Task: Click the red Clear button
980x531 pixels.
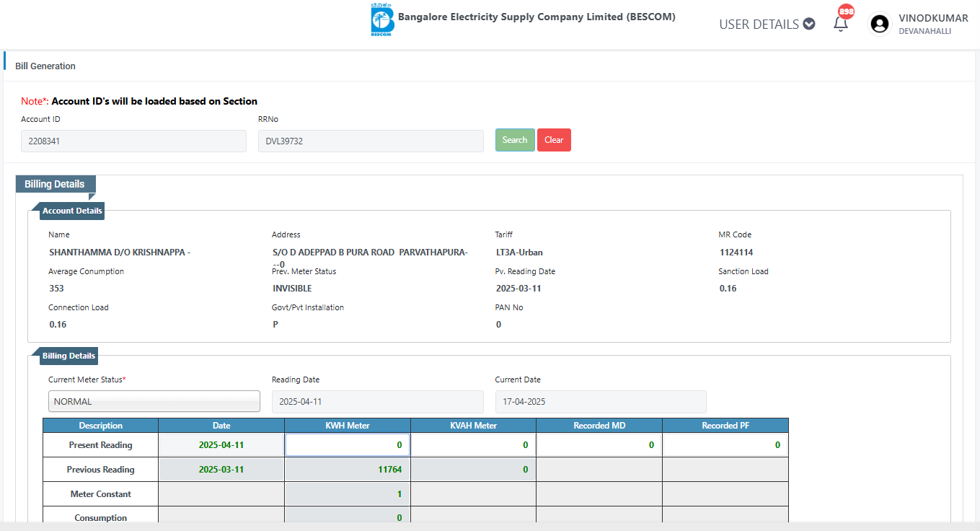Action: click(554, 140)
